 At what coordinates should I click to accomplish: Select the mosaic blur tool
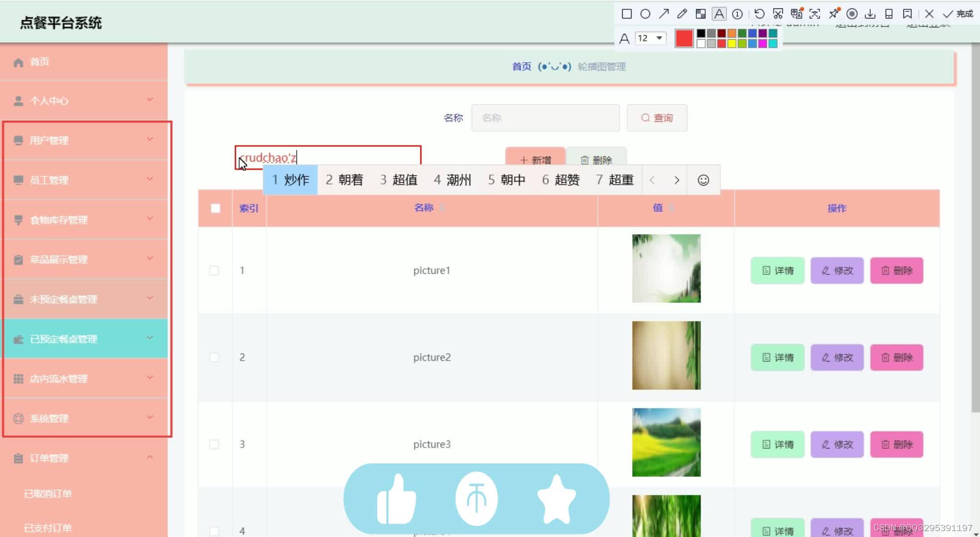(701, 14)
